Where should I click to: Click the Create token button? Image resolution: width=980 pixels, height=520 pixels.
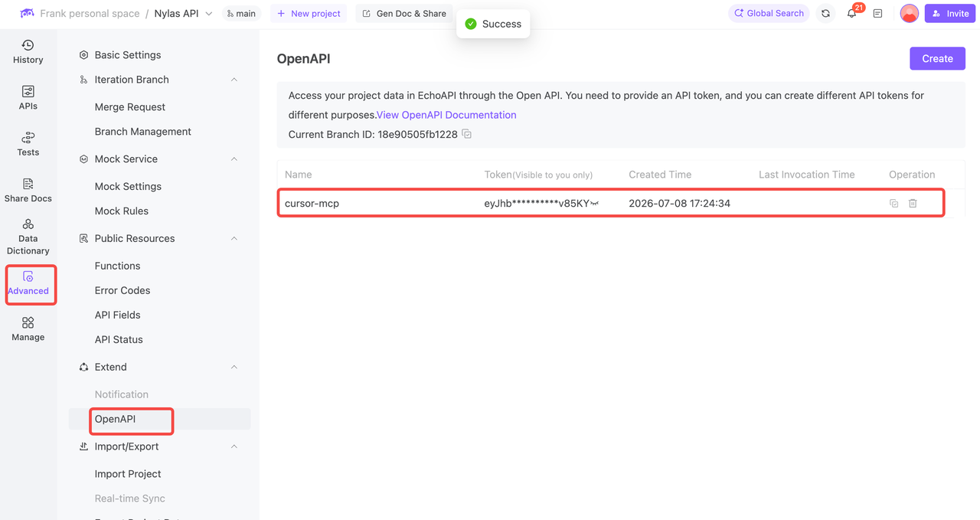[937, 58]
